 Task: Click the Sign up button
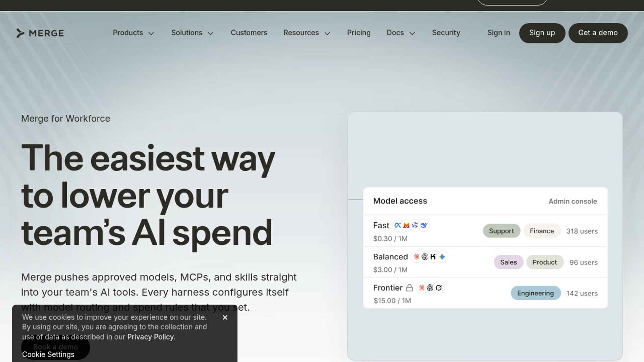(x=542, y=33)
